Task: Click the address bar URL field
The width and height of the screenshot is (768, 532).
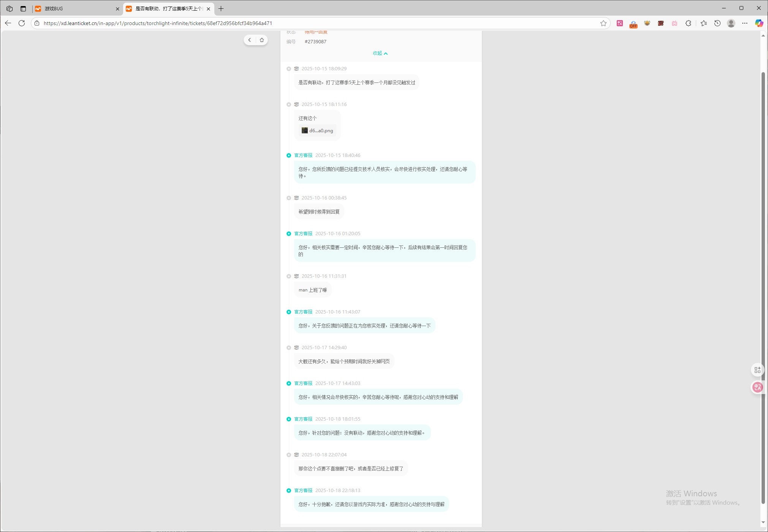Action: (304, 23)
